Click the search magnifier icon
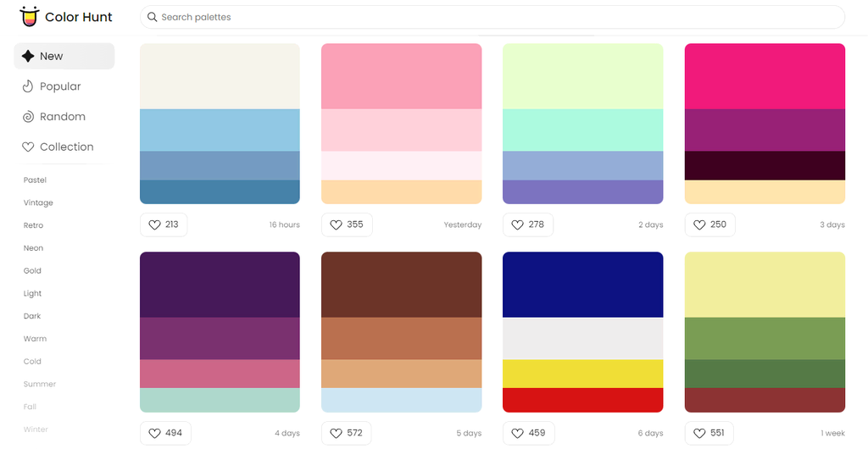The image size is (868, 449). pyautogui.click(x=152, y=17)
